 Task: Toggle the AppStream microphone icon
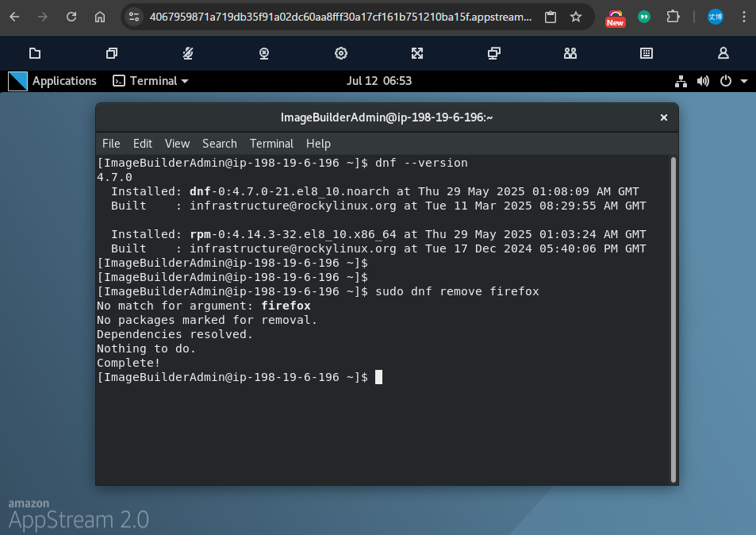point(188,53)
